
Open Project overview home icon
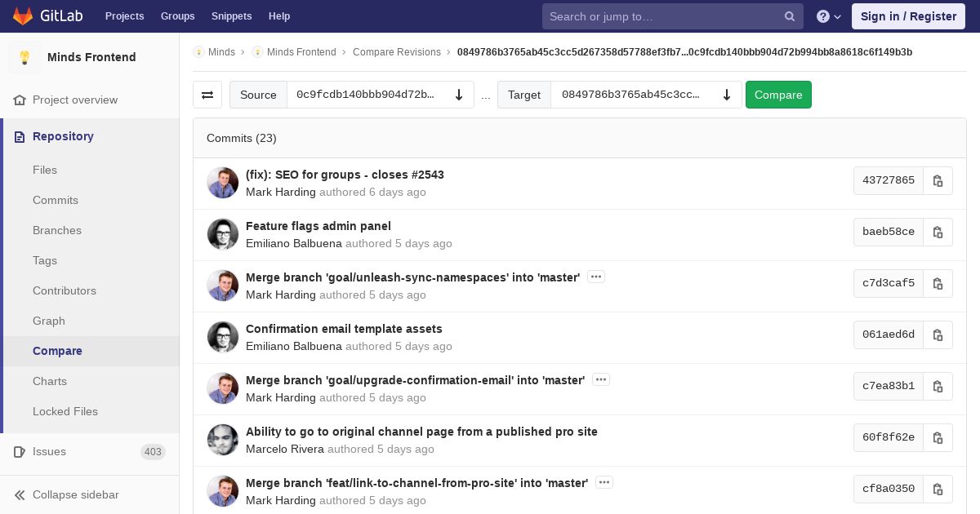point(20,100)
